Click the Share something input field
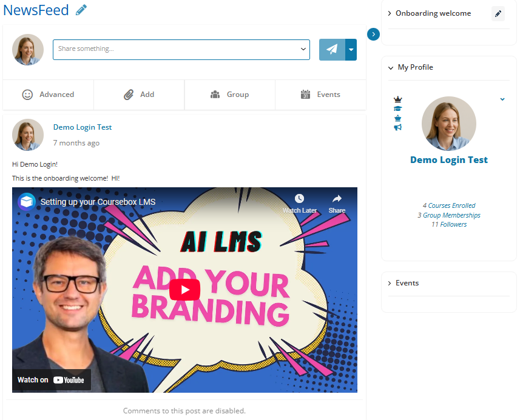The width and height of the screenshot is (520, 420). tap(181, 50)
